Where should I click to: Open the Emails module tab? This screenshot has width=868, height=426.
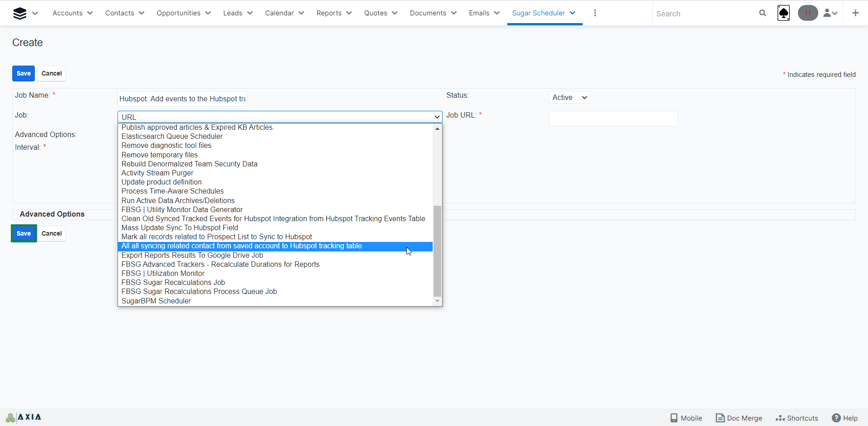point(479,13)
